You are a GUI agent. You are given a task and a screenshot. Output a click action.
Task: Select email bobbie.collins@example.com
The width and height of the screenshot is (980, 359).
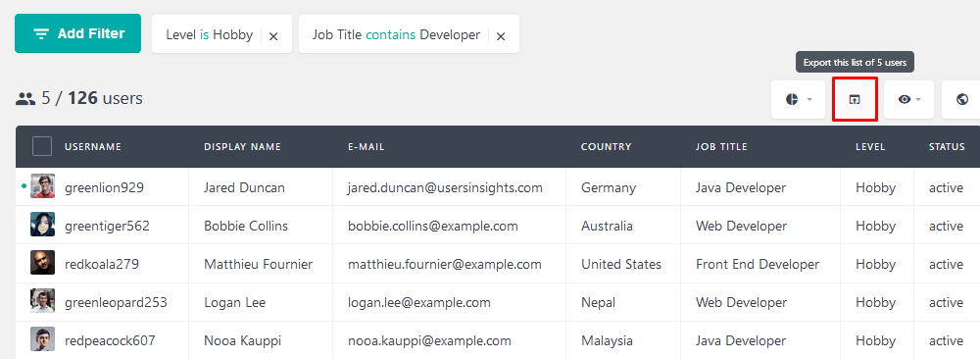pyautogui.click(x=433, y=226)
